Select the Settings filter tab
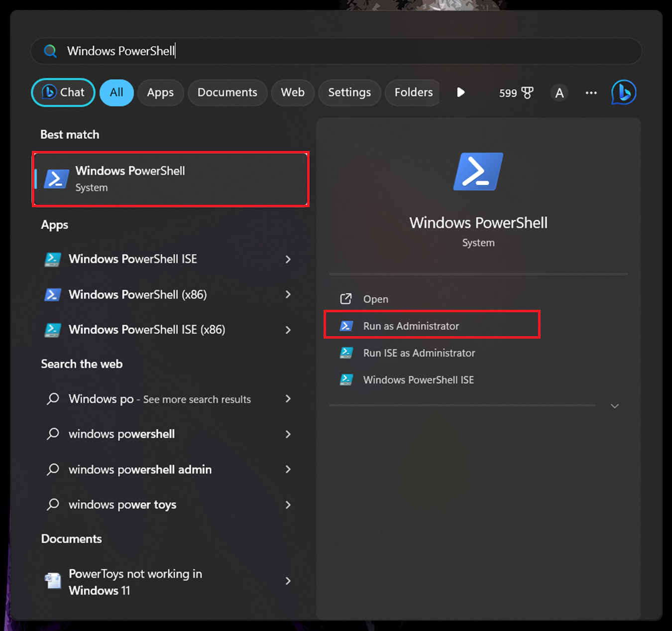 349,93
